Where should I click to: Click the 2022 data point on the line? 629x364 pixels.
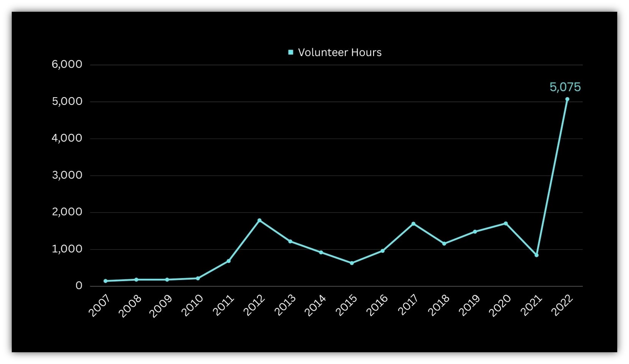[x=567, y=99]
